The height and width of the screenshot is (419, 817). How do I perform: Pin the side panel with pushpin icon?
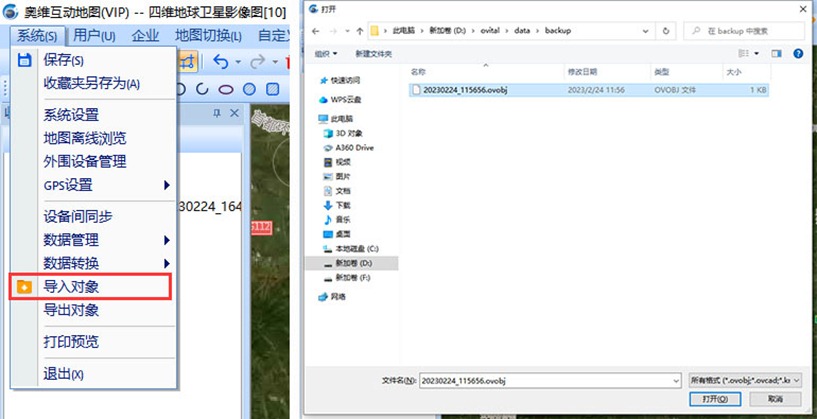[217, 115]
